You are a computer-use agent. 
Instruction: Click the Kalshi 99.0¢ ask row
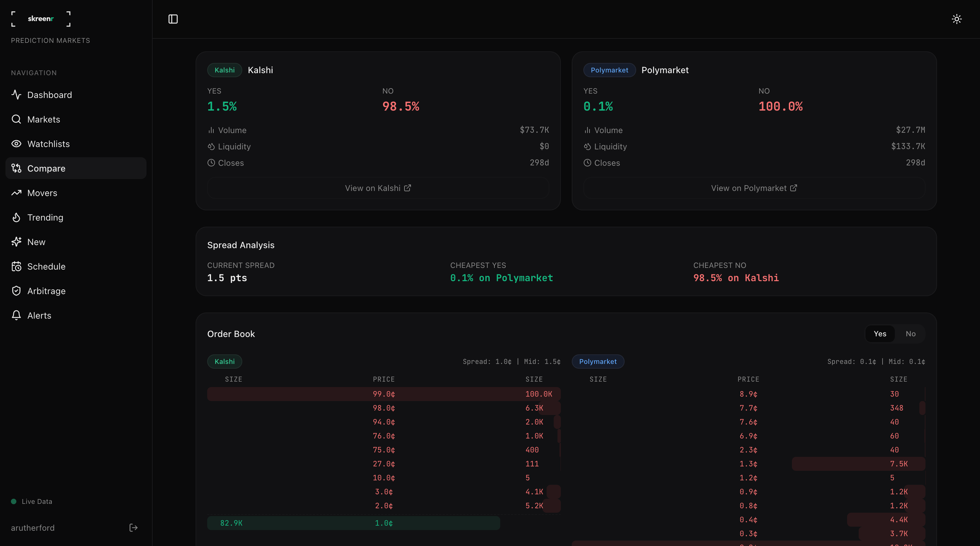[x=384, y=394]
